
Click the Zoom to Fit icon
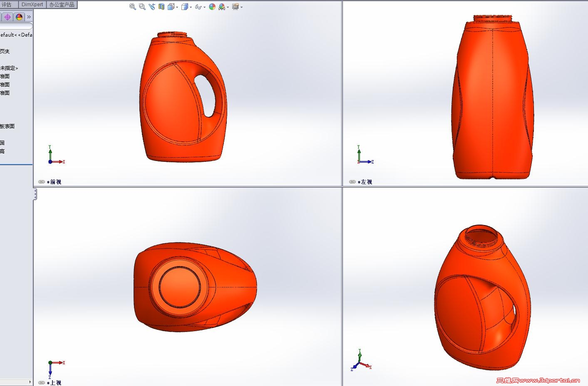pyautogui.click(x=133, y=7)
